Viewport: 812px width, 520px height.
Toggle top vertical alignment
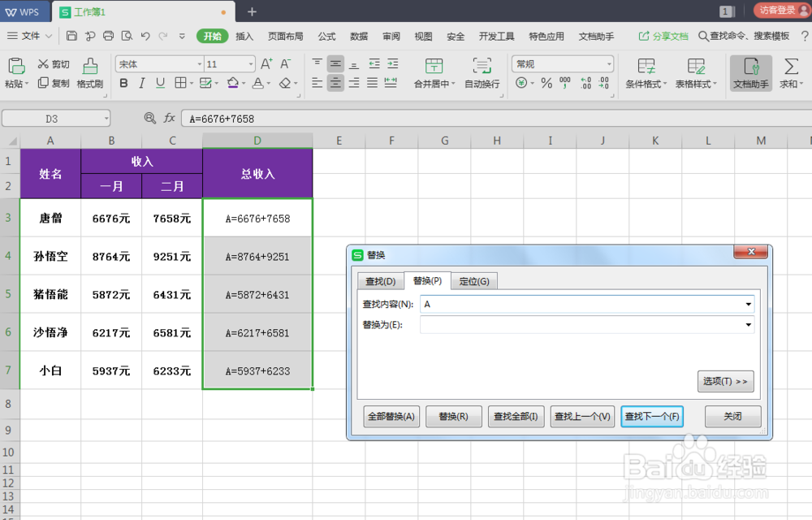pyautogui.click(x=317, y=63)
